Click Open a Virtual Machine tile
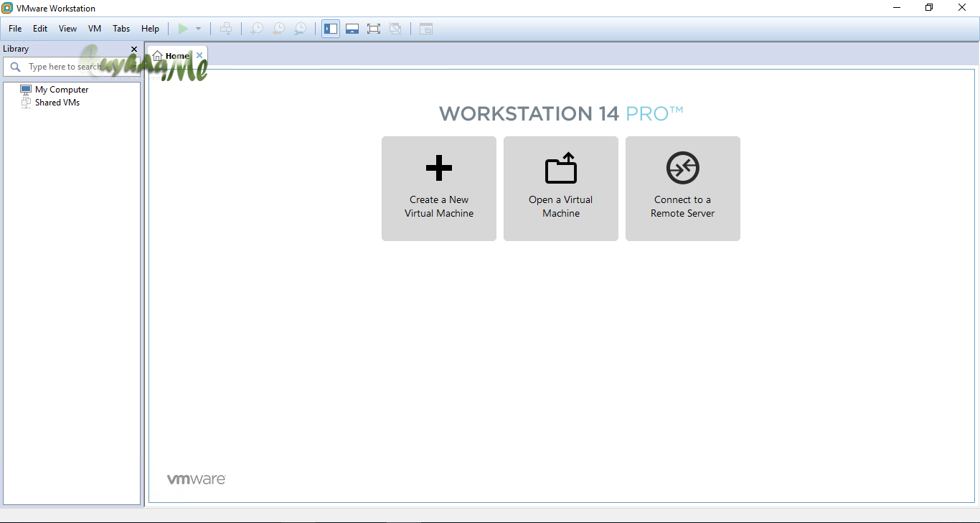Screen dimensions: 980x523 point(561,189)
